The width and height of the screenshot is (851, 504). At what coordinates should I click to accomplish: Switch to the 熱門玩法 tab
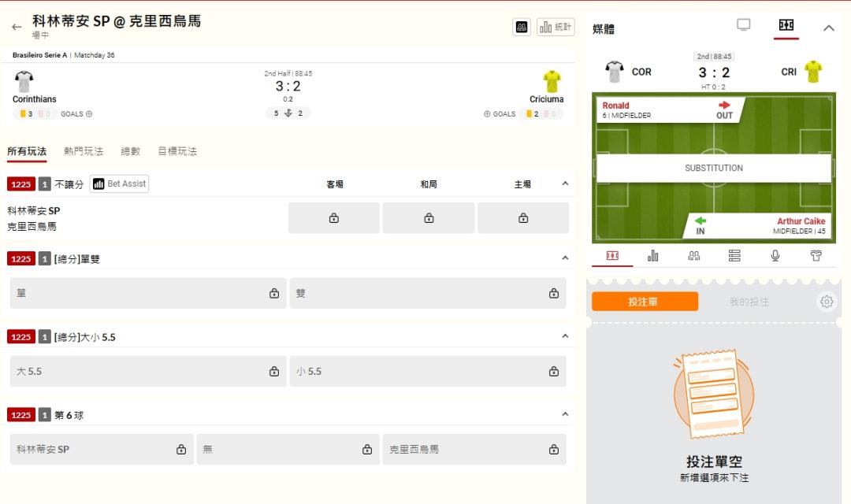(x=84, y=151)
